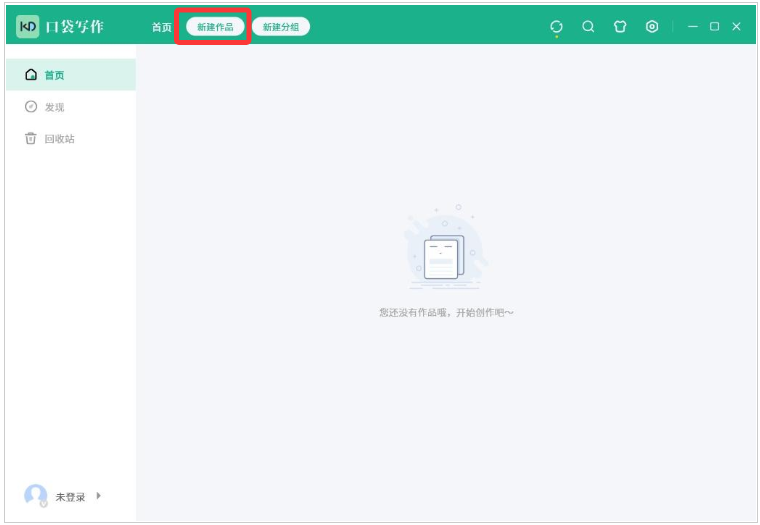The width and height of the screenshot is (760, 525).
Task: Open 回收站 in the sidebar
Action: pos(71,139)
